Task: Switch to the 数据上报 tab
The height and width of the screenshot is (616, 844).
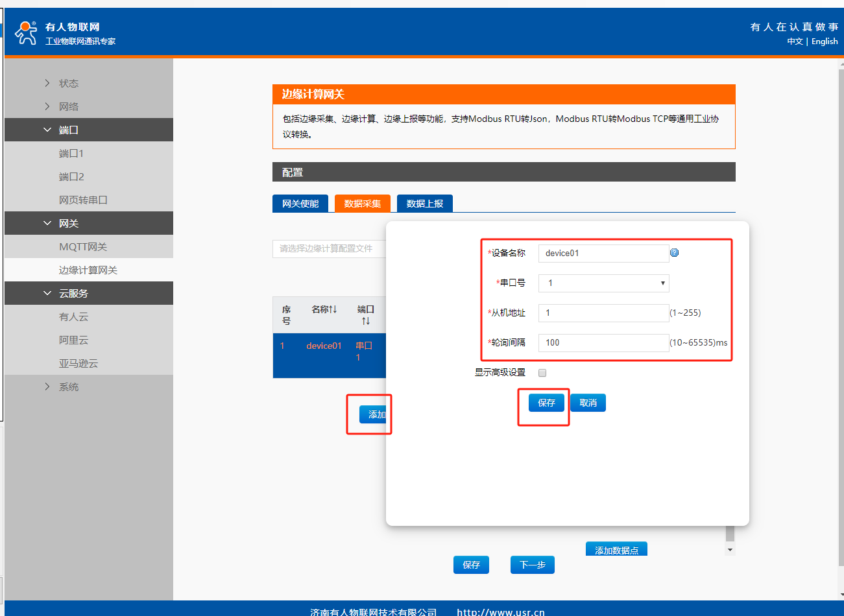Action: pyautogui.click(x=424, y=204)
